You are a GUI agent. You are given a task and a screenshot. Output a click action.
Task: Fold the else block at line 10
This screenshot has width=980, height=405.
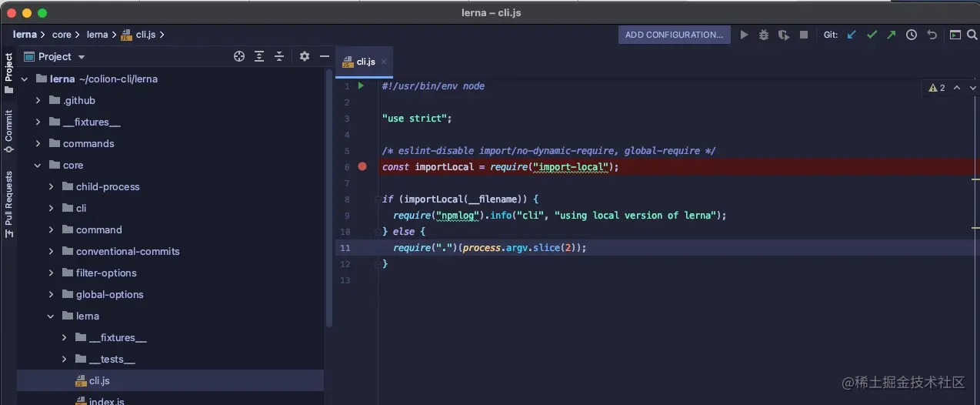tap(377, 231)
